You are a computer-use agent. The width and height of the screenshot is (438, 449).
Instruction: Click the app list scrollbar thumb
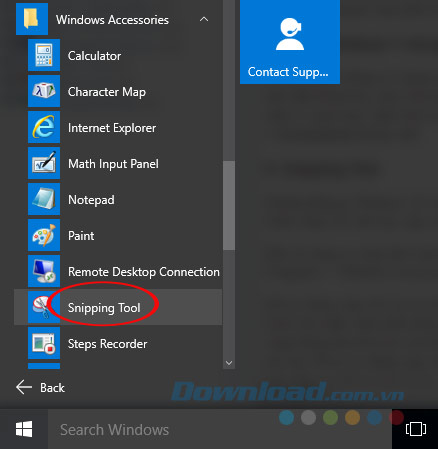coord(229,205)
